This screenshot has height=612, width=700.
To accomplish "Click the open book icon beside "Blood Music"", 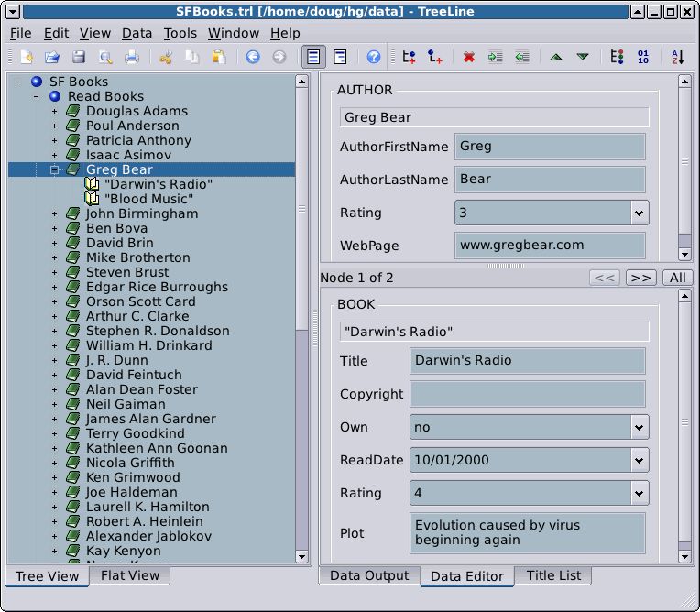I will (92, 199).
